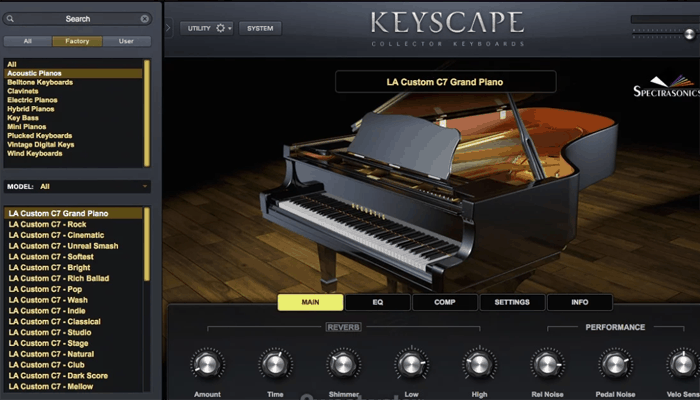Screen dimensions: 700x400
Task: Select LA Custom C7 Grand Piano patch
Action: pos(74,213)
